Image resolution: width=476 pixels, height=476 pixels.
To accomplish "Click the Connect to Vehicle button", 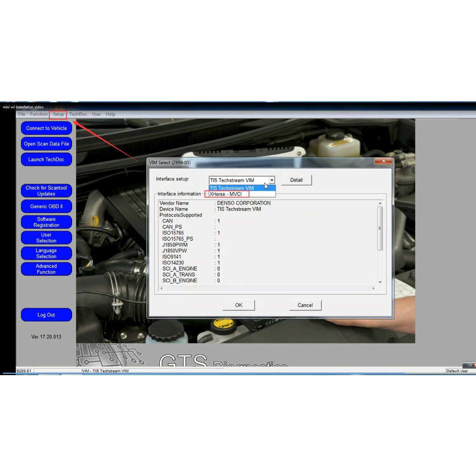I will tap(46, 128).
